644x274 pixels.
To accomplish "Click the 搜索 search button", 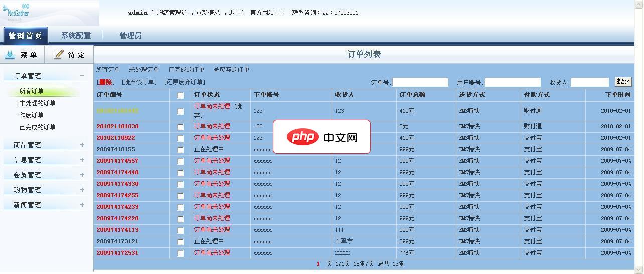I will (623, 82).
